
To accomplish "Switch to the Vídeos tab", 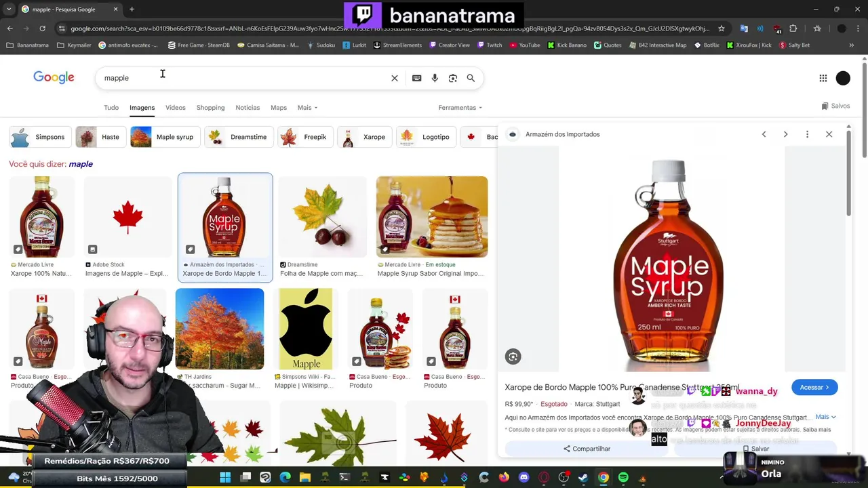I will click(176, 108).
